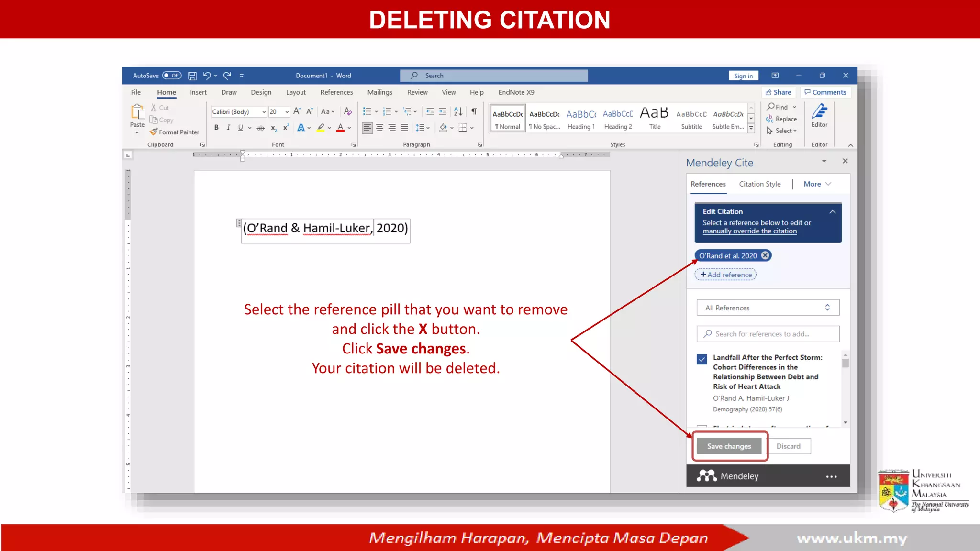Switch to Citation Style tab

click(x=759, y=184)
